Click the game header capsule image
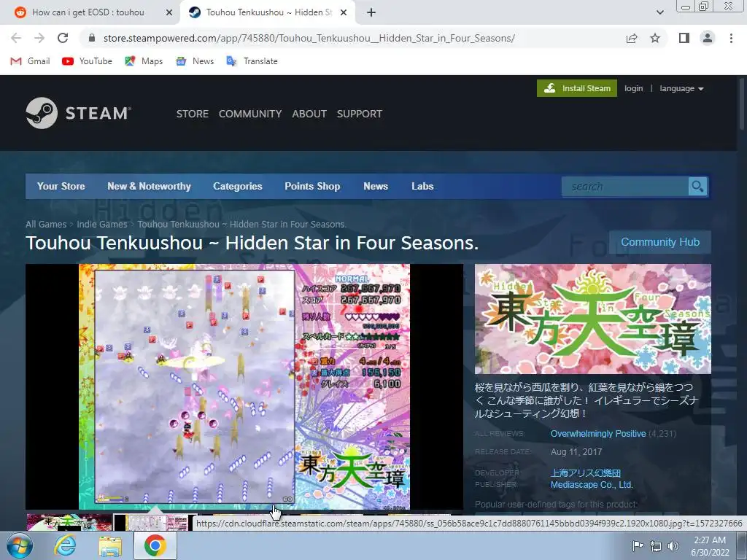 pyautogui.click(x=592, y=319)
